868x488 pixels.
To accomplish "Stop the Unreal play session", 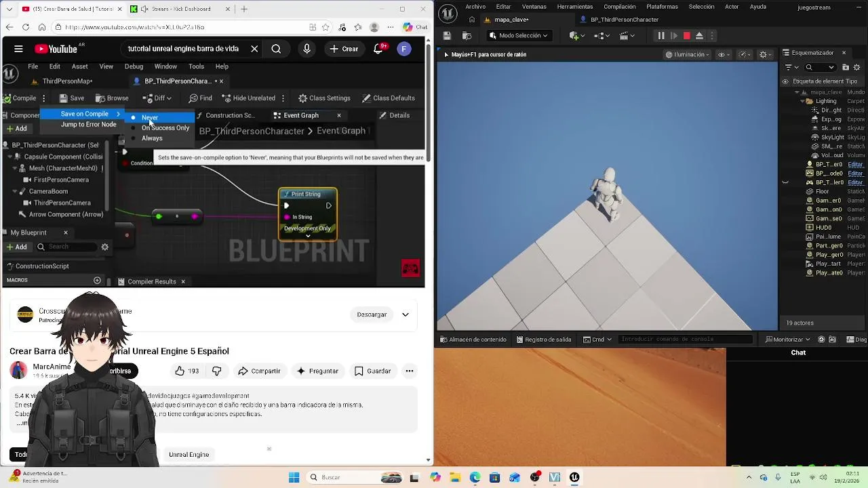I will coord(686,36).
